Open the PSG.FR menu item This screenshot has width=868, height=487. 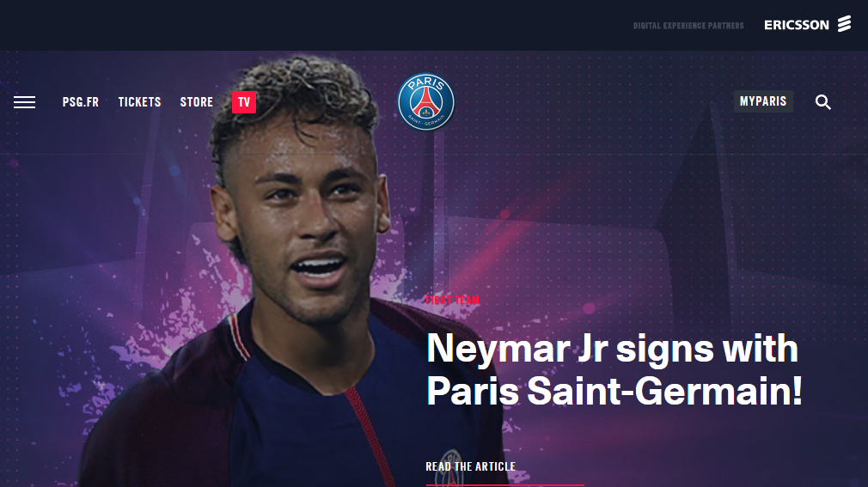click(x=80, y=102)
